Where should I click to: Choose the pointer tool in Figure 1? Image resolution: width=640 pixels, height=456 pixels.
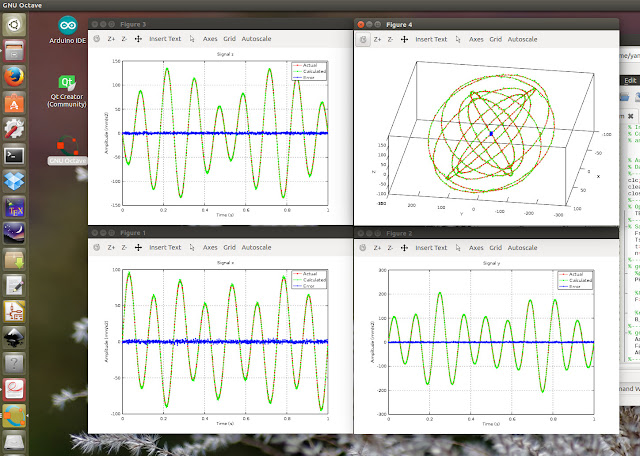click(192, 247)
